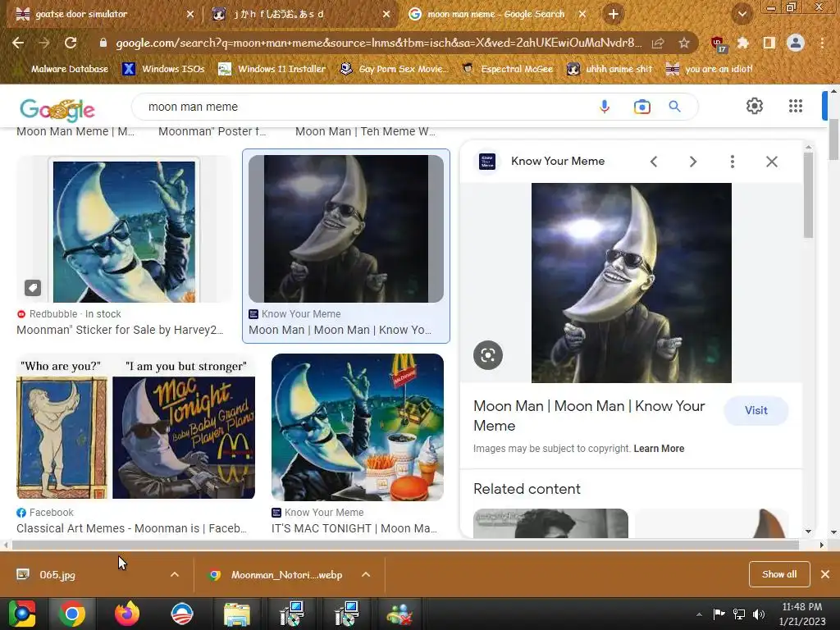
Task: Open the Chrome profile avatar
Action: 796,43
